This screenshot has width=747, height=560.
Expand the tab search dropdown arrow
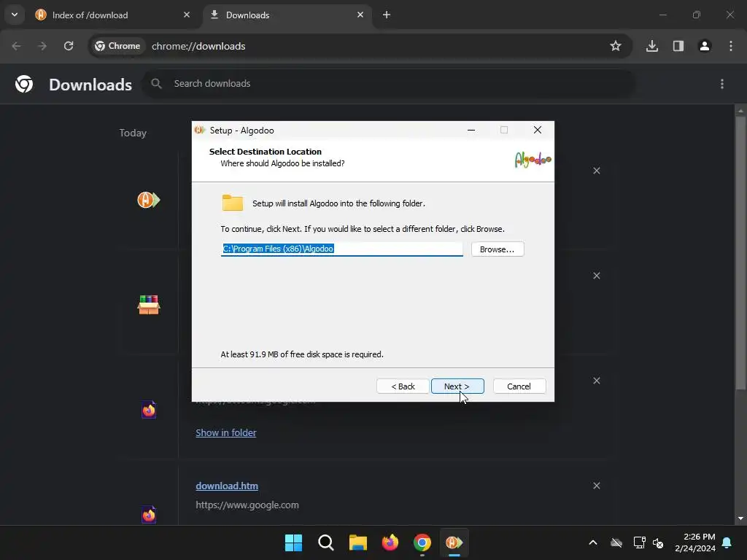point(15,15)
